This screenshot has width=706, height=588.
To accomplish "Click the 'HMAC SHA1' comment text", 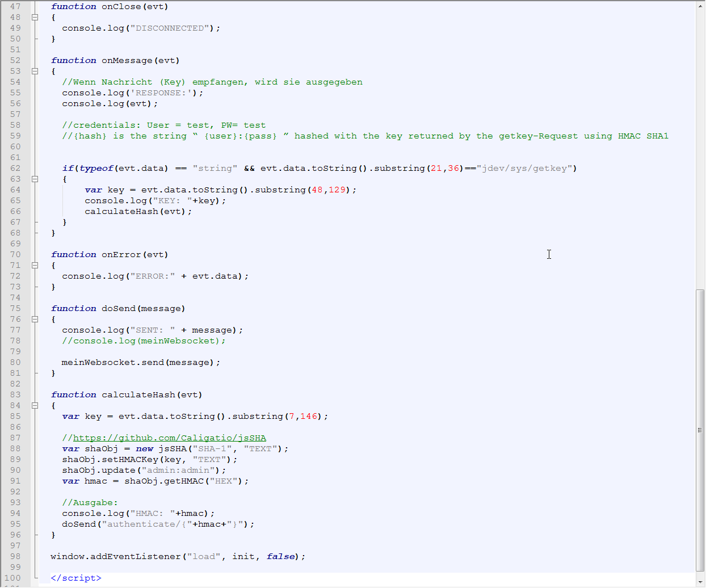I will tap(644, 136).
